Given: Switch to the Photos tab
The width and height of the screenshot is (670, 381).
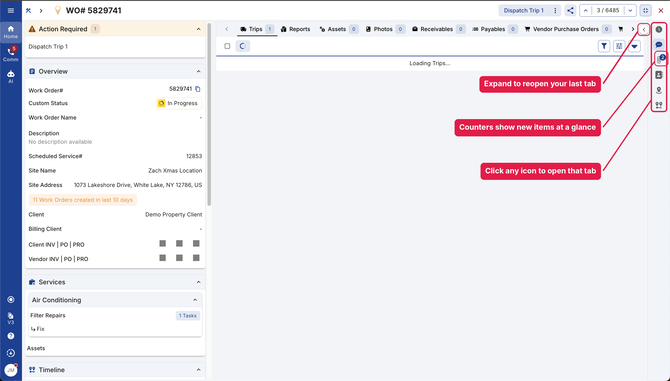Looking at the screenshot, I should click(385, 29).
